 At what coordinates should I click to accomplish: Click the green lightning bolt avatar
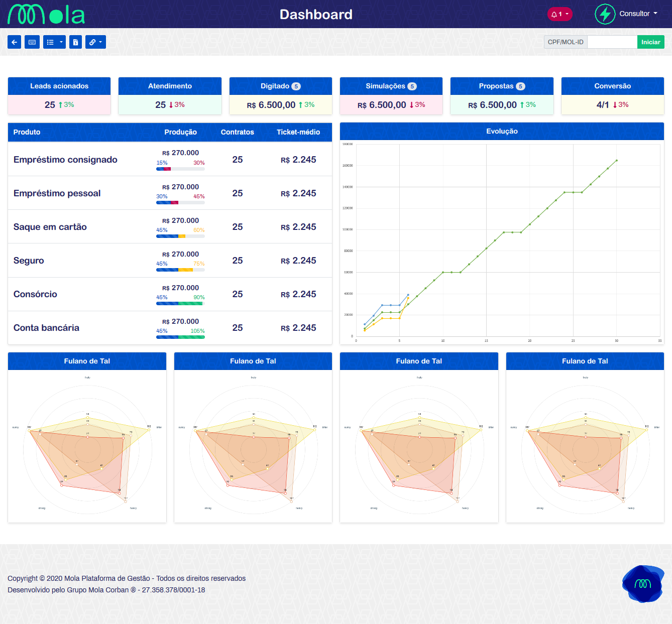(605, 14)
